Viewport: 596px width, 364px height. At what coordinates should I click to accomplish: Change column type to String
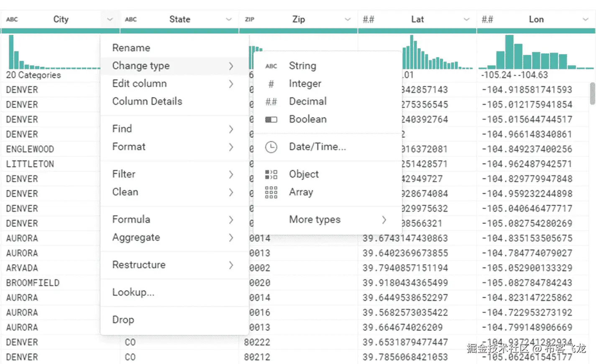(327, 66)
